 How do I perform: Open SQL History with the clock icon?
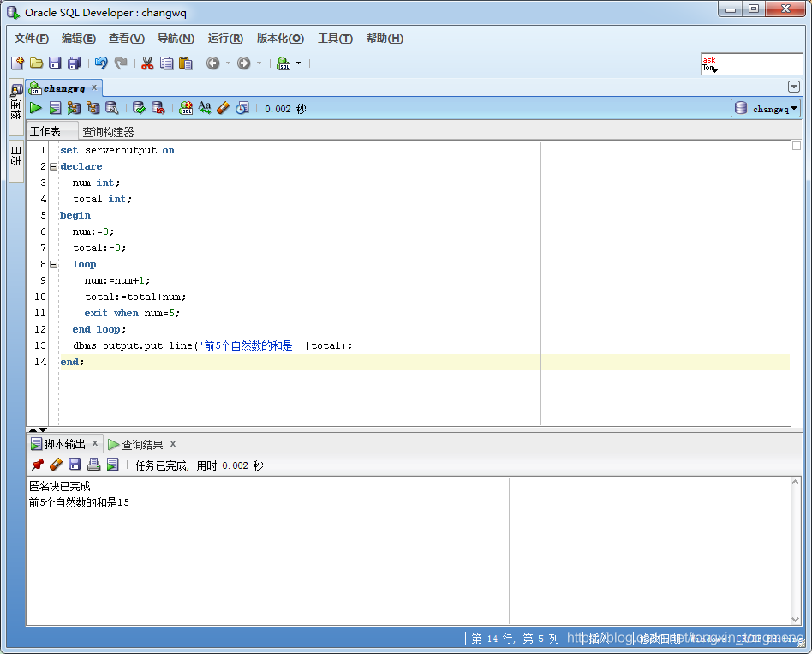[x=242, y=108]
